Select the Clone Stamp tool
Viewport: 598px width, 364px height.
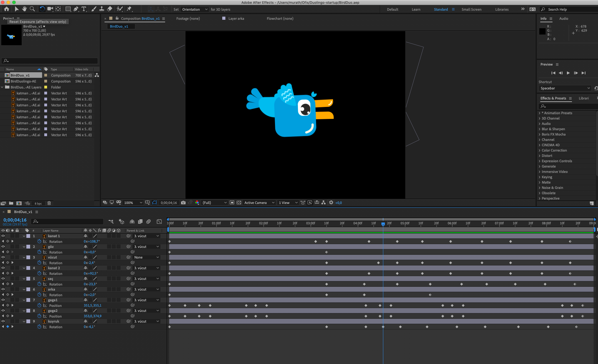[x=101, y=9]
